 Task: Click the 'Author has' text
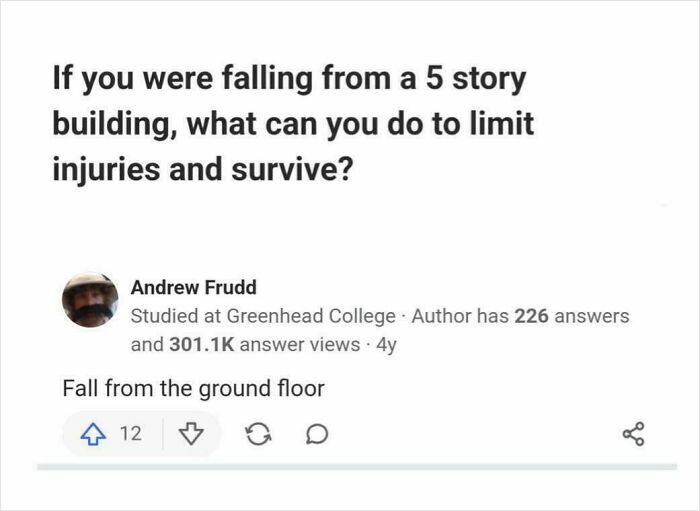click(460, 316)
